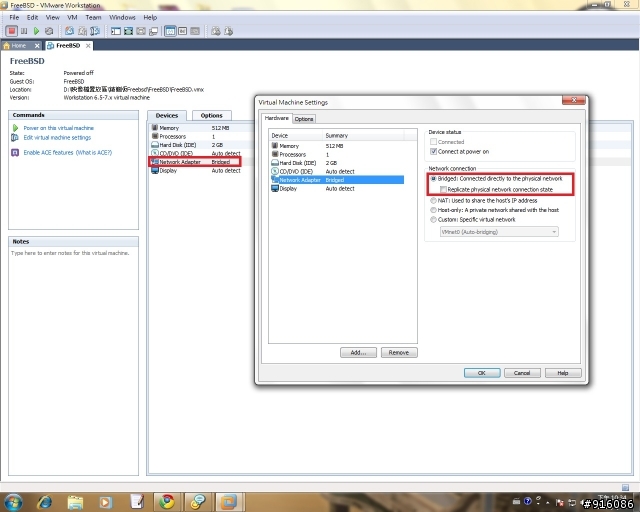Image resolution: width=640 pixels, height=512 pixels.
Task: Select Hardware tab in Virtual Machine Settings
Action: point(277,118)
